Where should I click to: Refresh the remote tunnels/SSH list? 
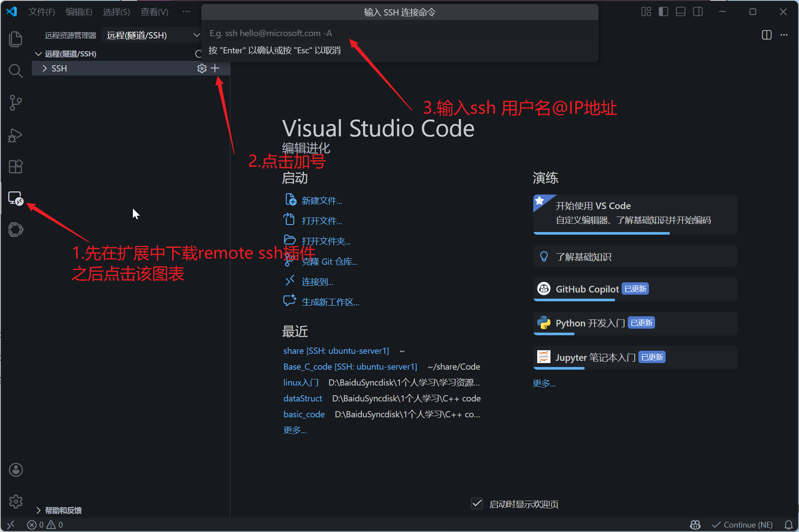(198, 54)
